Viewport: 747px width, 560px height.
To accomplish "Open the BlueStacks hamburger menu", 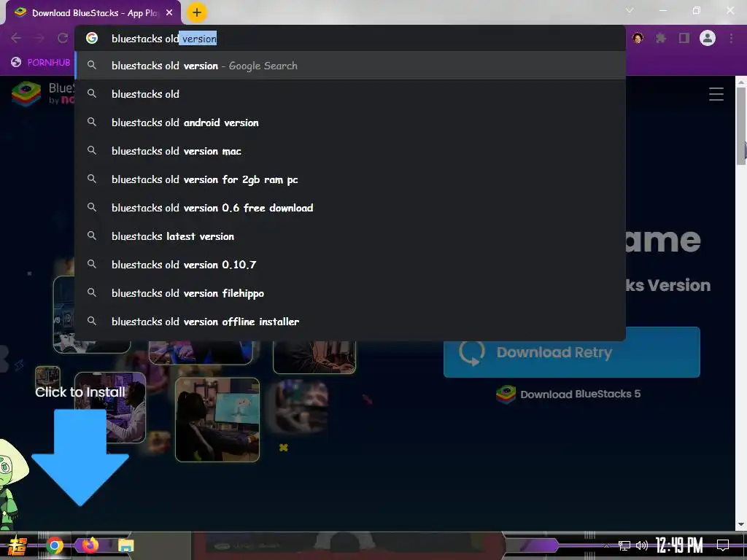I will tap(716, 94).
